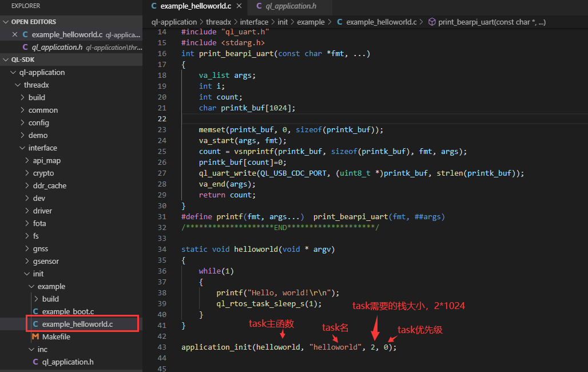Viewport: 588px width, 372px height.
Task: Click line number 43 in gutter
Action: pyautogui.click(x=162, y=347)
